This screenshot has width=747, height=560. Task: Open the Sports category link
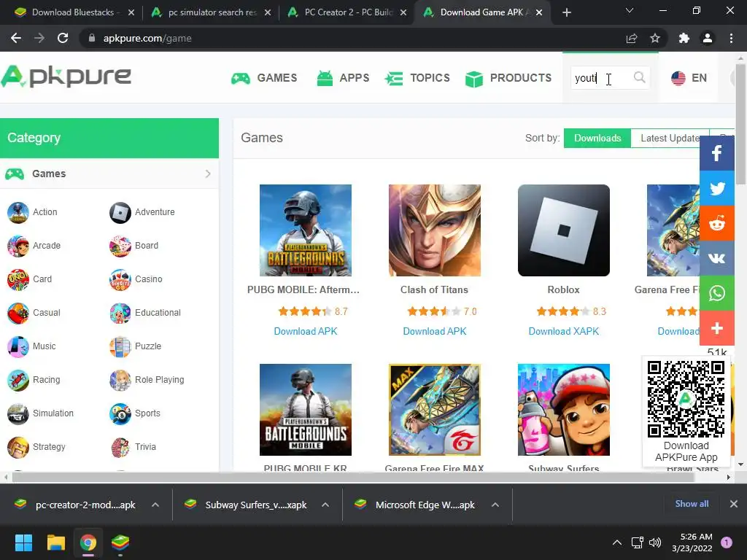(x=147, y=413)
